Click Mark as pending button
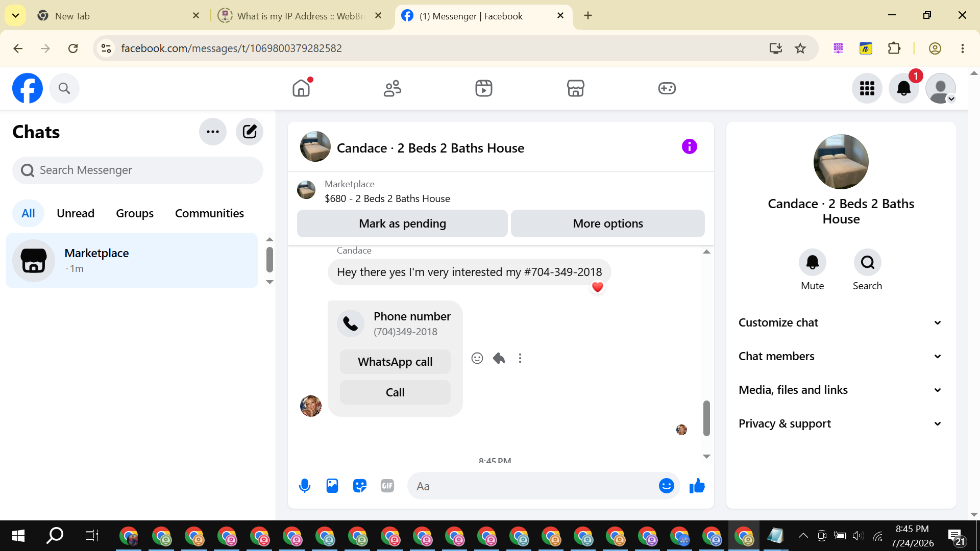980x551 pixels. (x=402, y=223)
